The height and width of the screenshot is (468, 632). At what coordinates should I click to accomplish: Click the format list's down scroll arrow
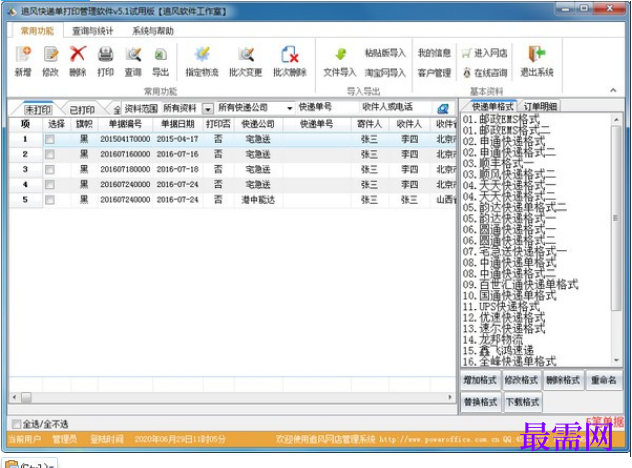click(x=616, y=360)
